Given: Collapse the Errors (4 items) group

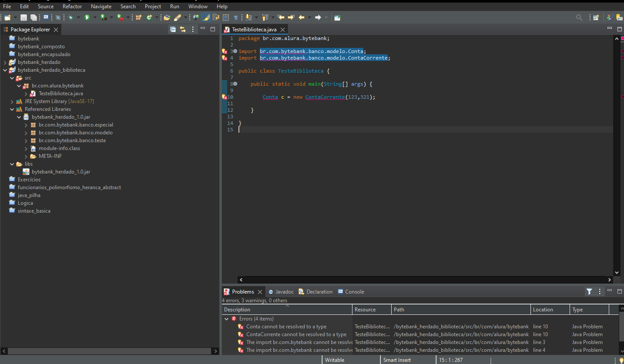Looking at the screenshot, I should 226,319.
